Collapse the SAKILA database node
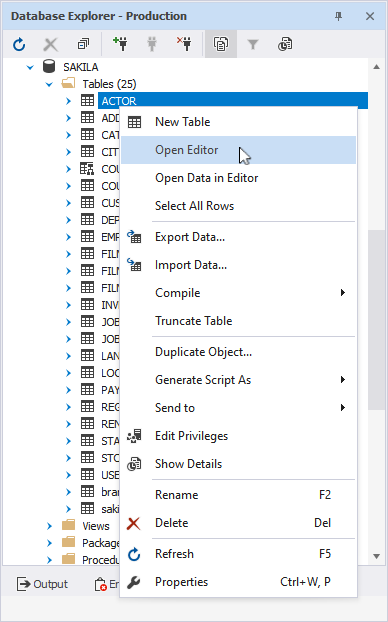The width and height of the screenshot is (388, 622). pyautogui.click(x=30, y=67)
